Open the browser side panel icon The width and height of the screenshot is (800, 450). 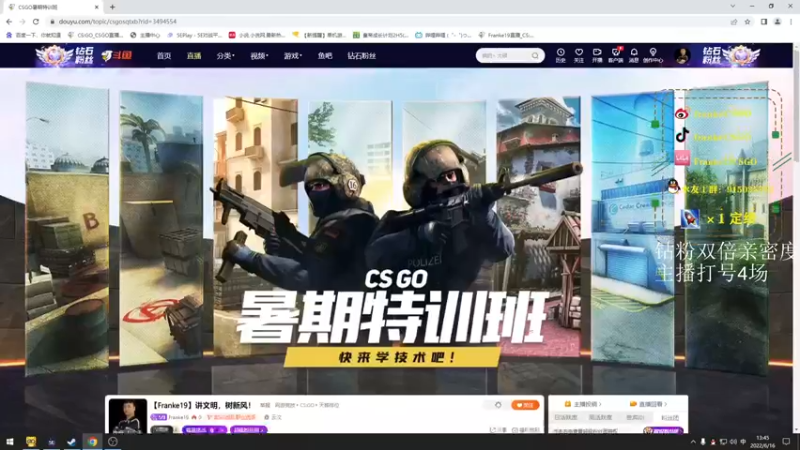pyautogui.click(x=764, y=21)
